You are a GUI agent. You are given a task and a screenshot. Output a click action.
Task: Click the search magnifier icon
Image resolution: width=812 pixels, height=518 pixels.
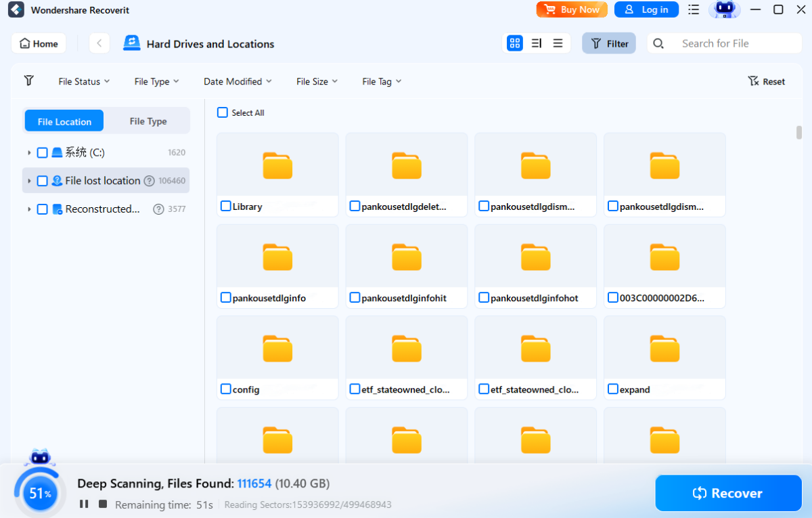click(658, 43)
